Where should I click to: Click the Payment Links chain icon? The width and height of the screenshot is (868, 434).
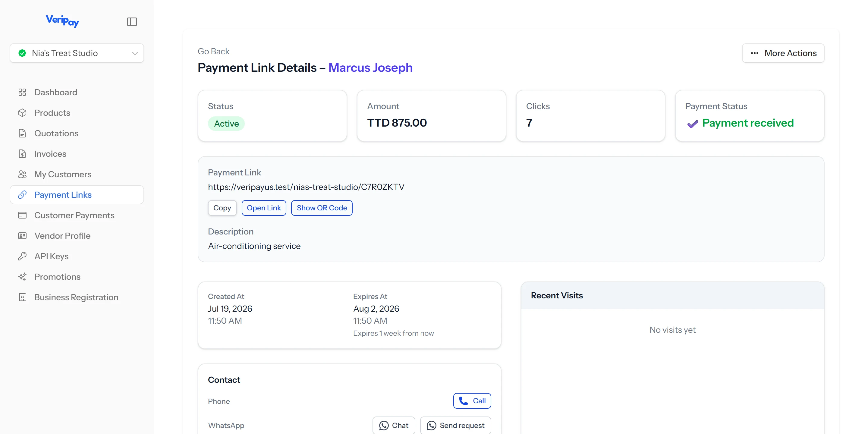click(22, 195)
